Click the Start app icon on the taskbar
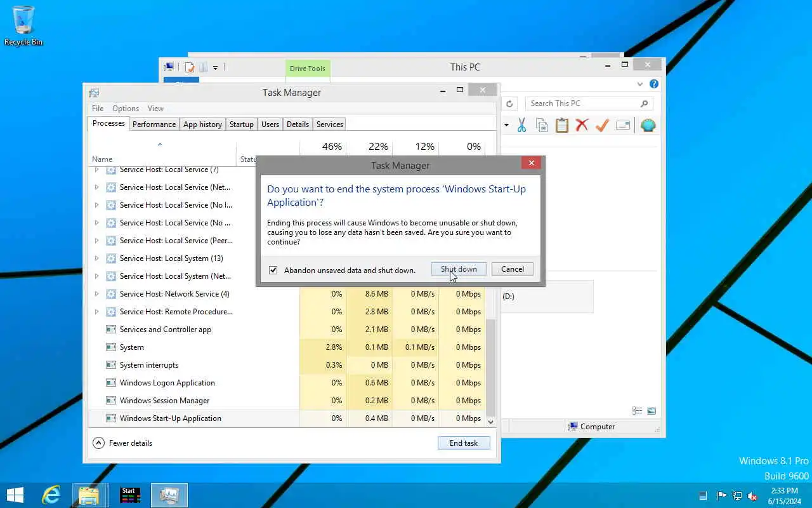Image resolution: width=812 pixels, height=508 pixels. 130,495
